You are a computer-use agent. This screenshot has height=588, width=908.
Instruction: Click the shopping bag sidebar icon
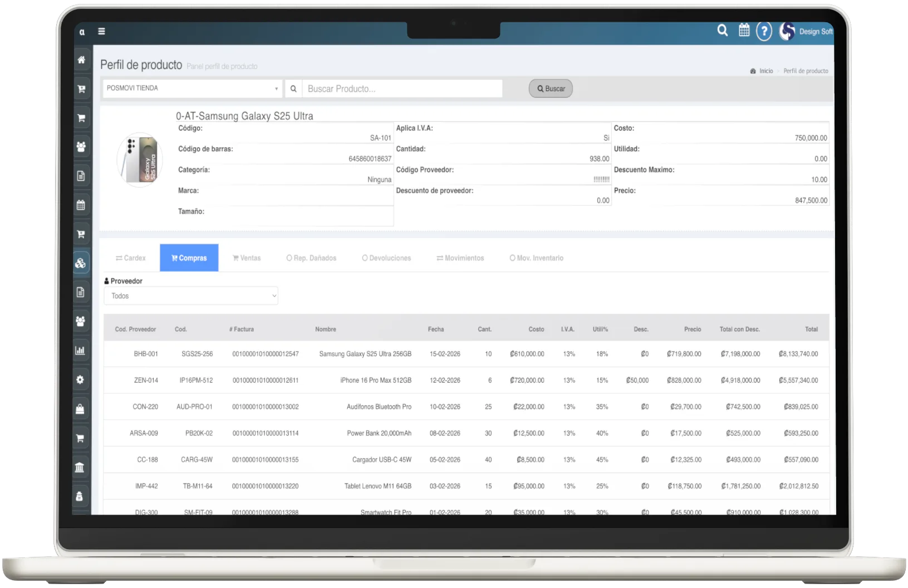(80, 409)
